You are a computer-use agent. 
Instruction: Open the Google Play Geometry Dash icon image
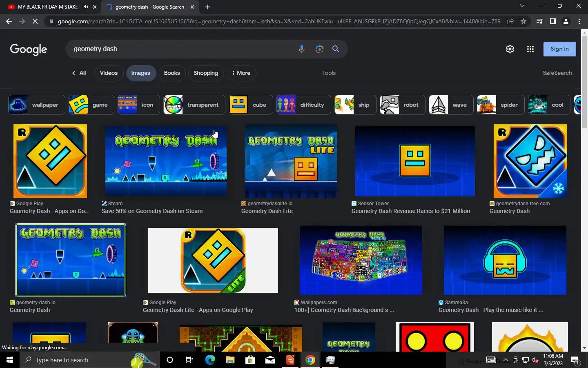pyautogui.click(x=50, y=161)
